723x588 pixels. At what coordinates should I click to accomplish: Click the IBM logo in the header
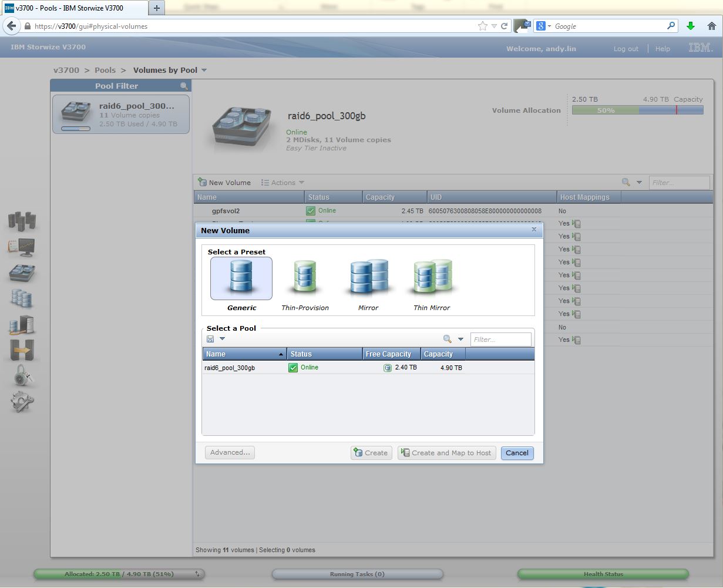[x=700, y=48]
